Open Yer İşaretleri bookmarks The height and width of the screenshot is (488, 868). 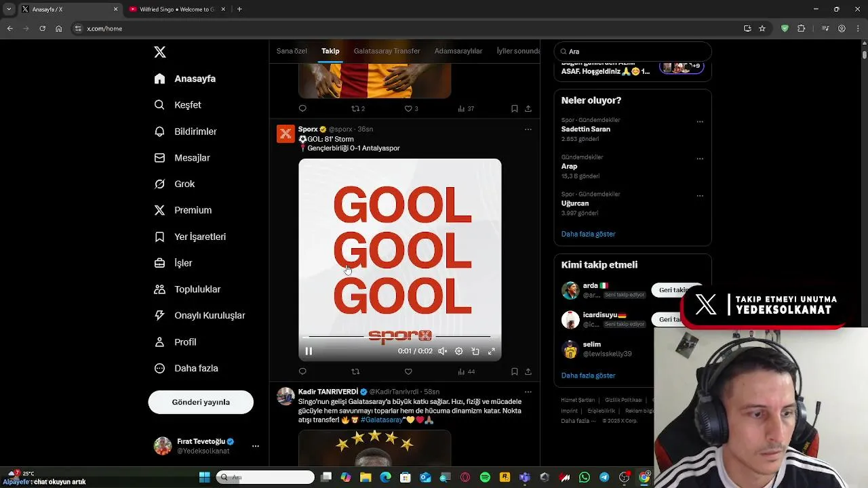(191, 237)
